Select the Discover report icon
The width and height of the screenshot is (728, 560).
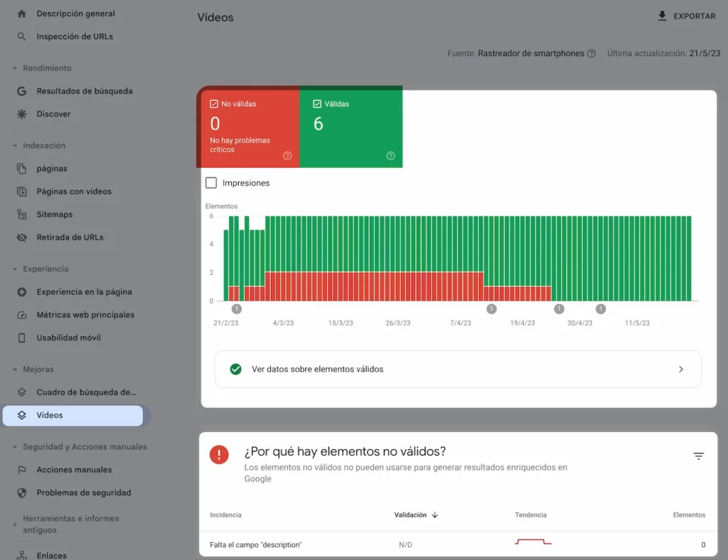[21, 114]
